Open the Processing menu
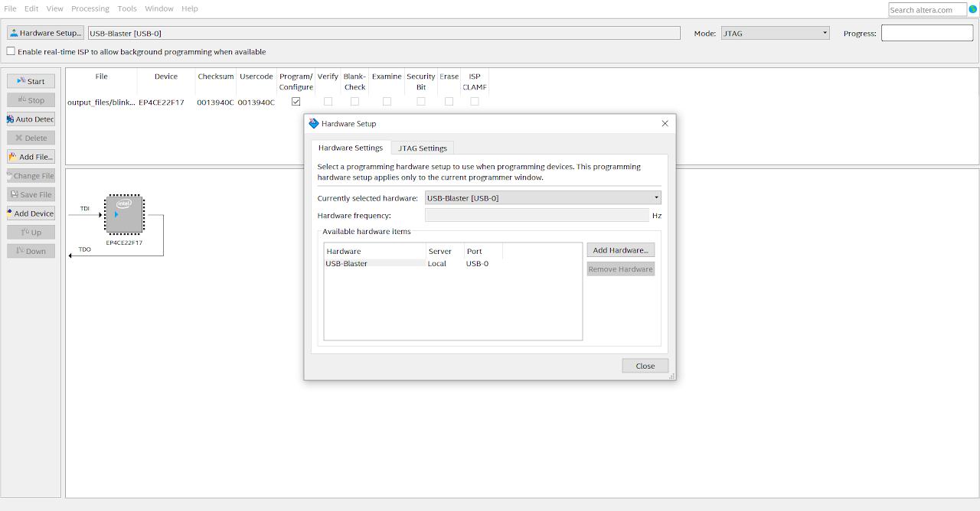The image size is (980, 511). pyautogui.click(x=90, y=8)
